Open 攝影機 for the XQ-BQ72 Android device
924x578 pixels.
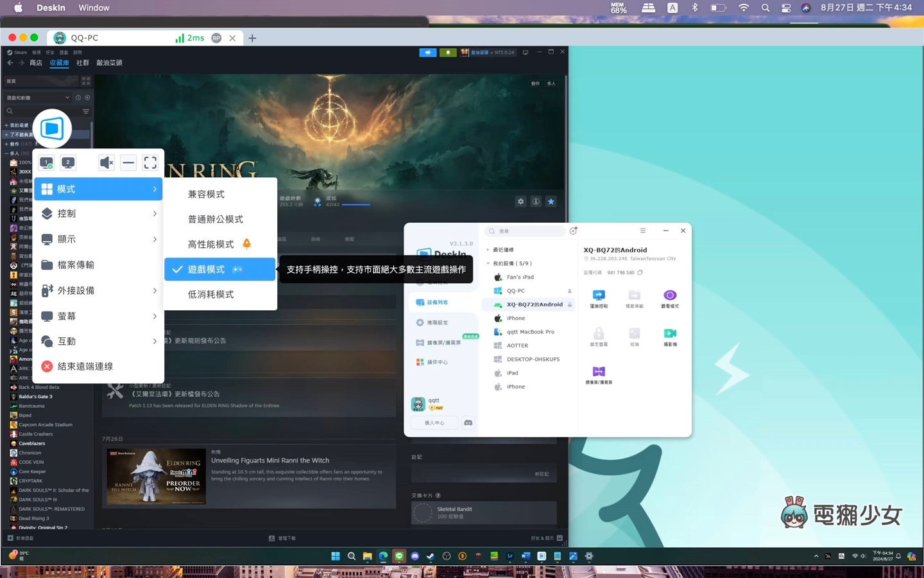point(670,337)
